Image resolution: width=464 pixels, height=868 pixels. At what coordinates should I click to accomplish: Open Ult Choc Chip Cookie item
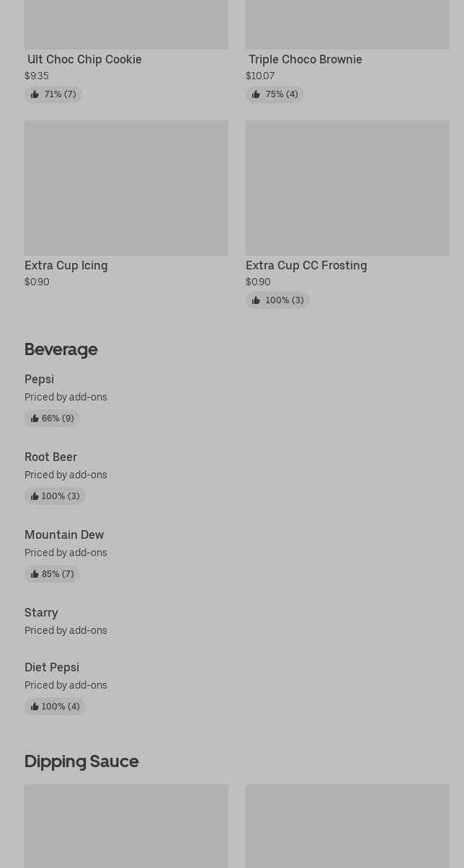(84, 59)
